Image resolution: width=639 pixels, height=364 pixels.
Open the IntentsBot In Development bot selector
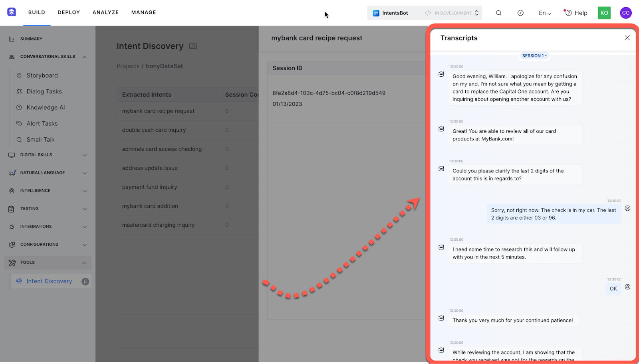tap(425, 13)
